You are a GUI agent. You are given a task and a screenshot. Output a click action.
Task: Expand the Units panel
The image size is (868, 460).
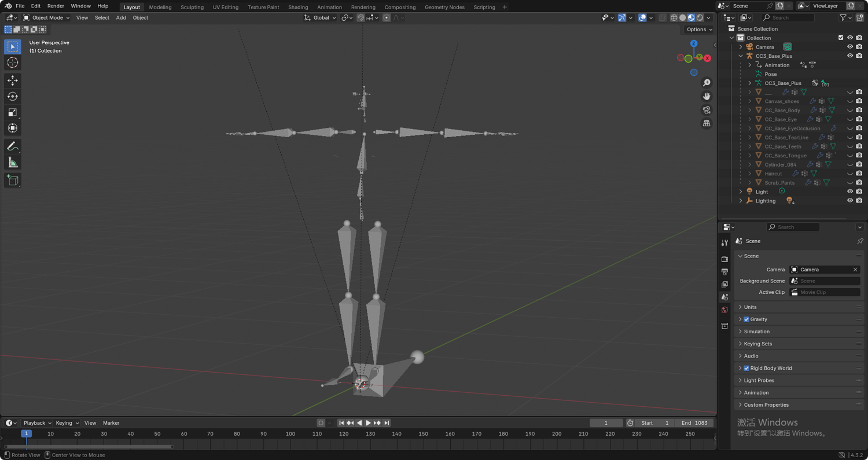point(799,307)
